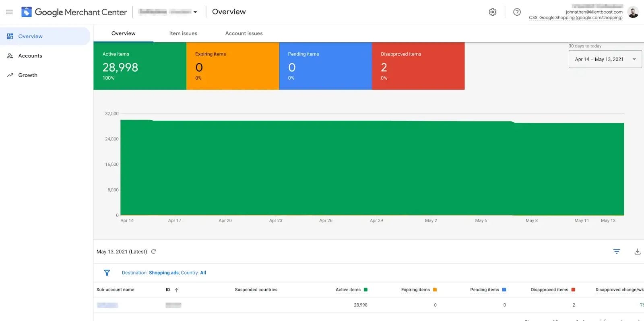
Task: Switch to the Item issues tab
Action: [183, 33]
